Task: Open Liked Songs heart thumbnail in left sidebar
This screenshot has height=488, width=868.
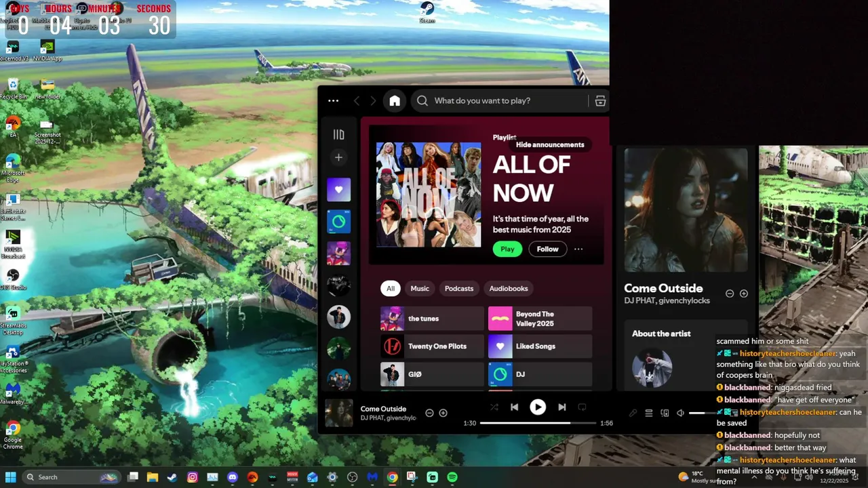Action: [x=338, y=190]
